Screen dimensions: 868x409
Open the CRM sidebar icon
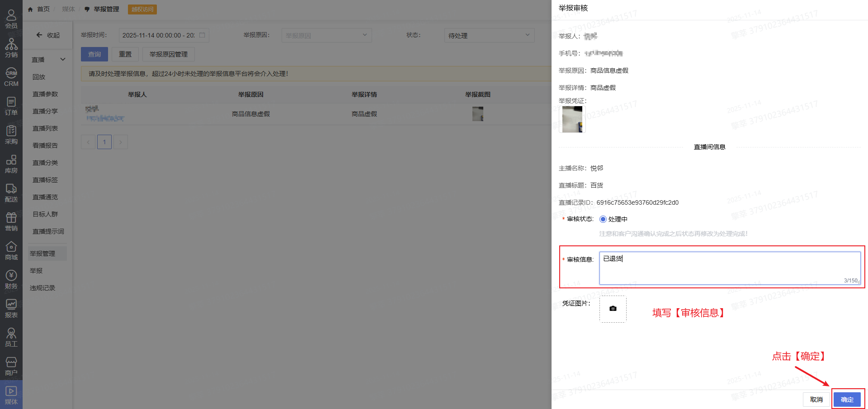pyautogui.click(x=11, y=77)
